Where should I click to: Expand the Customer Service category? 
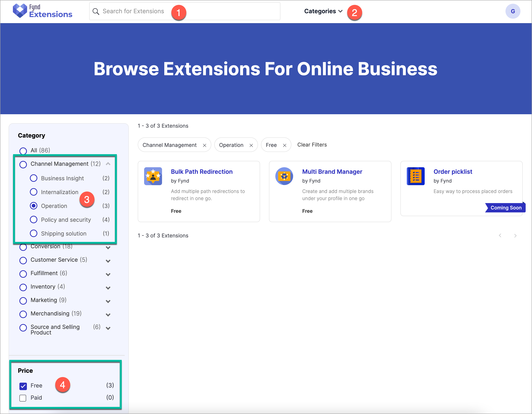[x=108, y=261]
